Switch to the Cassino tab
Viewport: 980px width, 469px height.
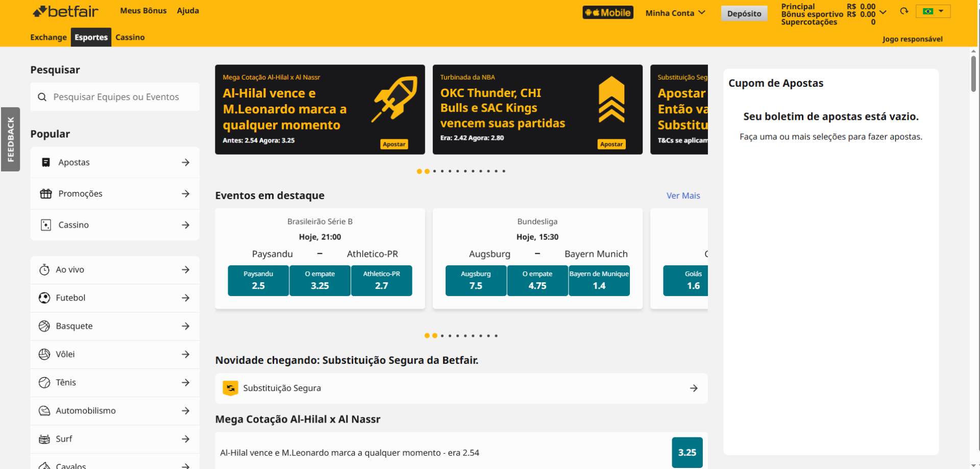(x=130, y=37)
